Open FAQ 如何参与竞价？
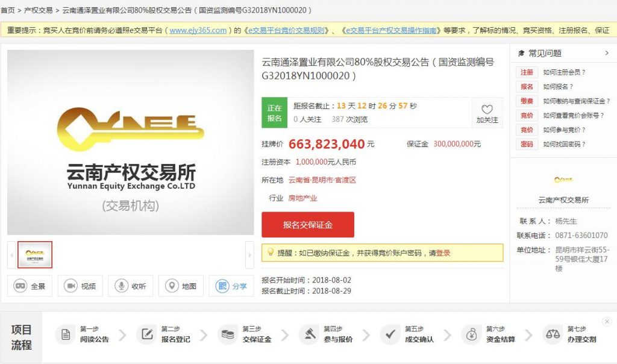 tap(564, 130)
